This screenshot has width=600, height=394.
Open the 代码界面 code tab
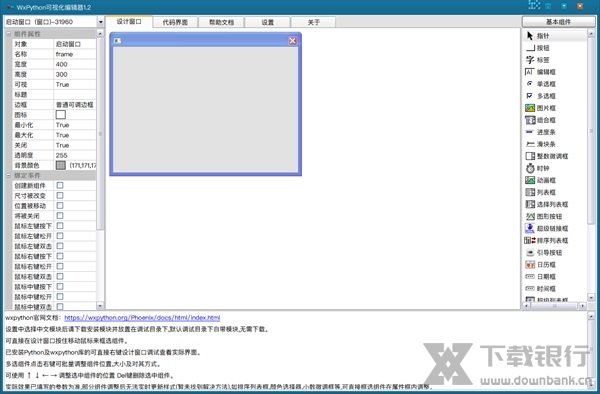pyautogui.click(x=175, y=22)
